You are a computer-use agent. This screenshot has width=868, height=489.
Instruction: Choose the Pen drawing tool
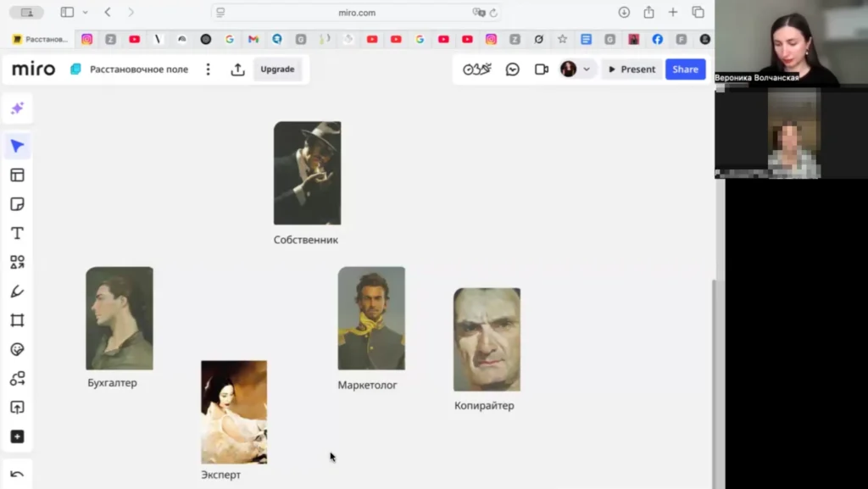17,292
